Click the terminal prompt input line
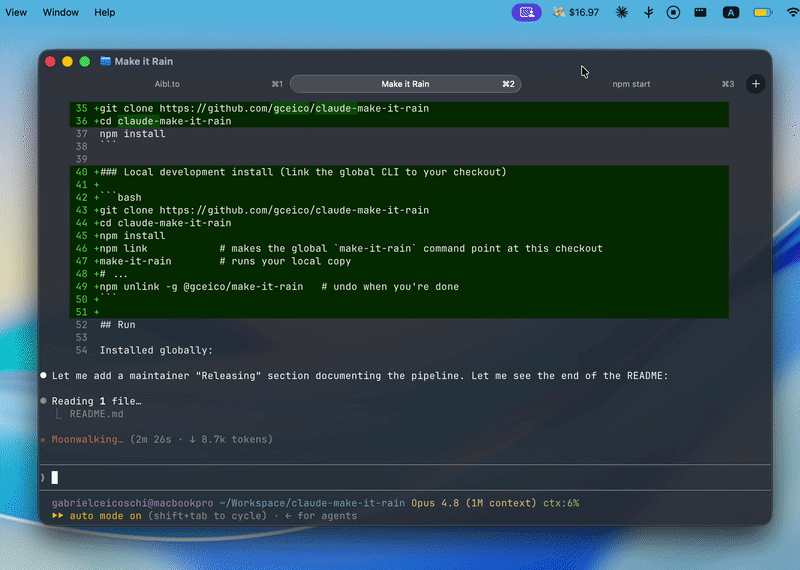The width and height of the screenshot is (800, 570). 405,478
